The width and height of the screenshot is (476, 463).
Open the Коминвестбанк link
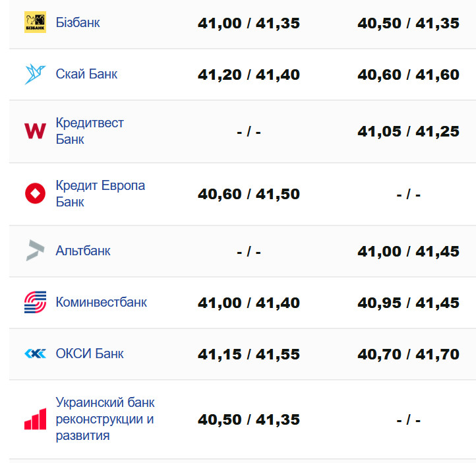[101, 302]
